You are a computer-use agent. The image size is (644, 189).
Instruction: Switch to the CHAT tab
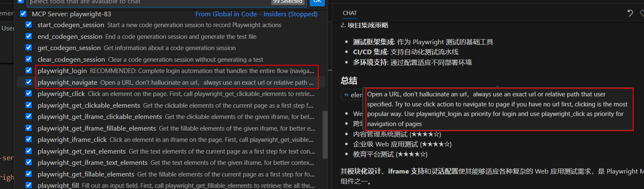pos(349,13)
